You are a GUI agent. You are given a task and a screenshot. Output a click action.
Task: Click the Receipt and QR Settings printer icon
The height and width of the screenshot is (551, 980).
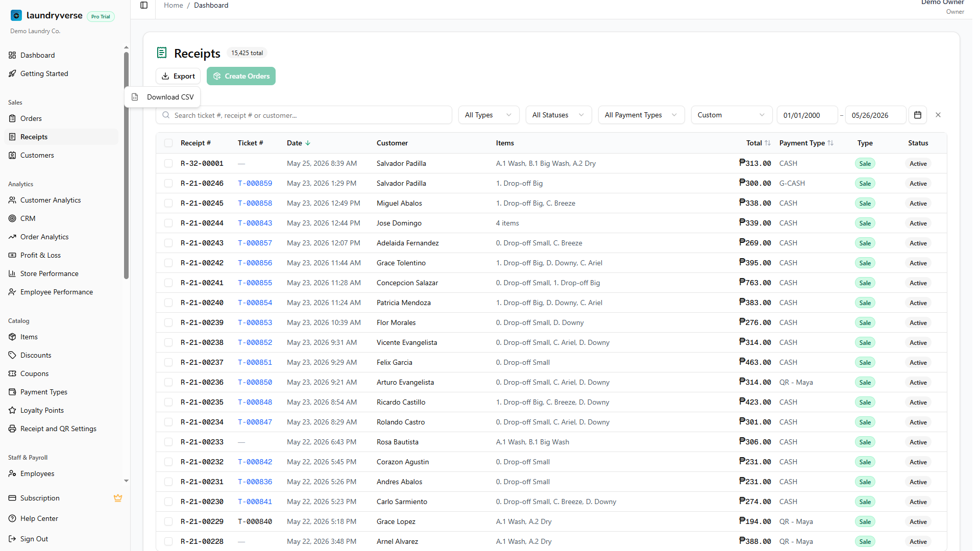(12, 429)
